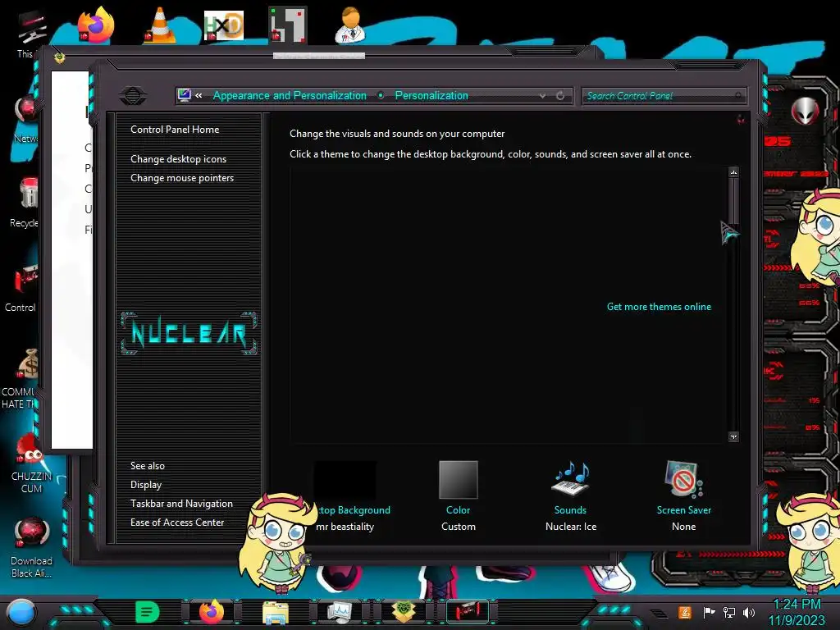Open the Desktop Background text link

click(354, 510)
